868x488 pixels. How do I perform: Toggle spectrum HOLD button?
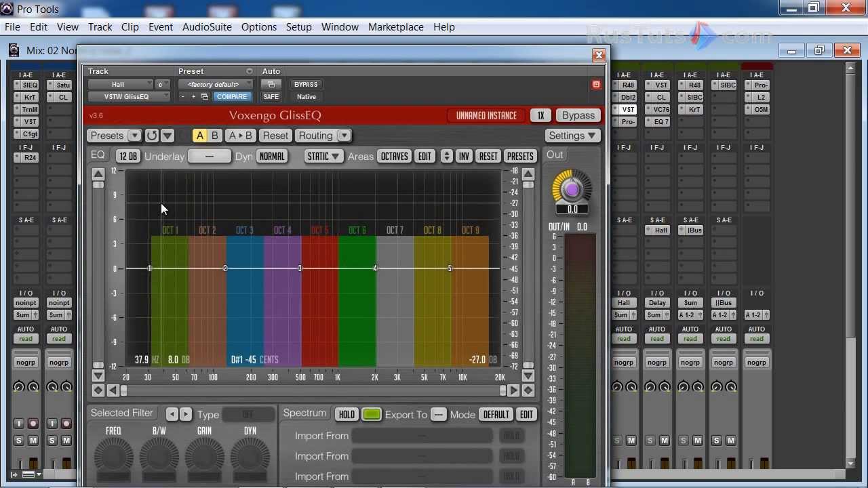(x=347, y=414)
